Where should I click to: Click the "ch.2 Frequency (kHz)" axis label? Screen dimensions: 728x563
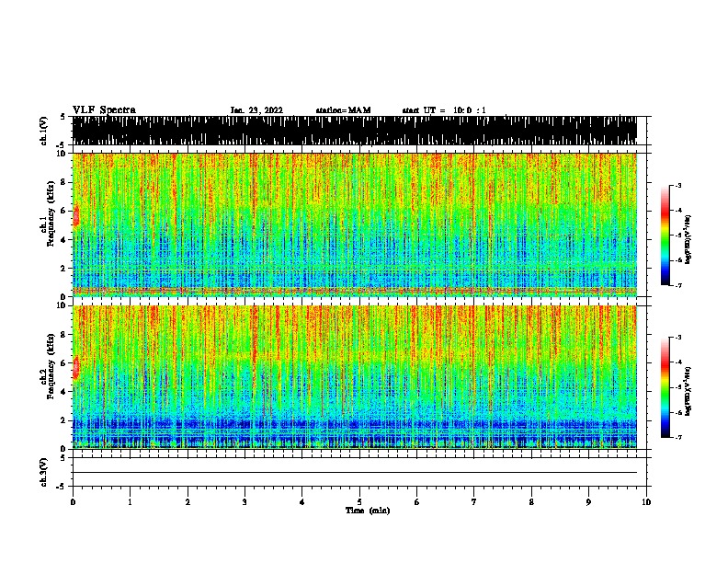click(x=47, y=366)
